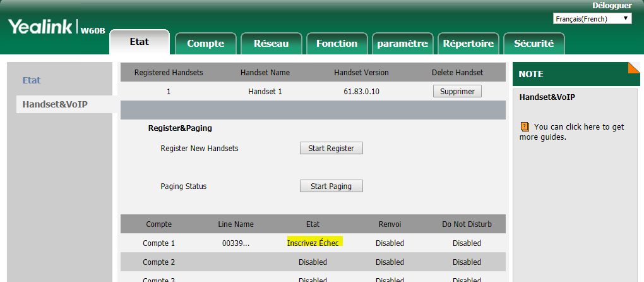Select Handset&VoIP in the left sidebar

55,104
